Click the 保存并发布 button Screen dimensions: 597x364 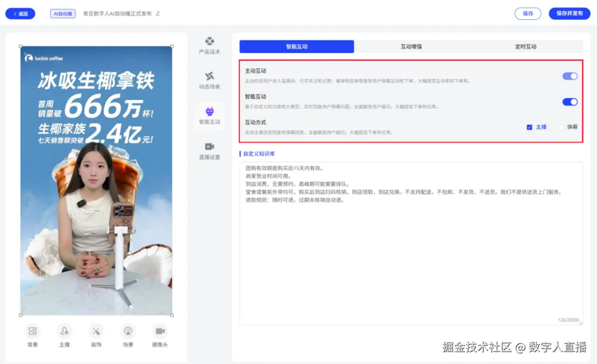[570, 13]
